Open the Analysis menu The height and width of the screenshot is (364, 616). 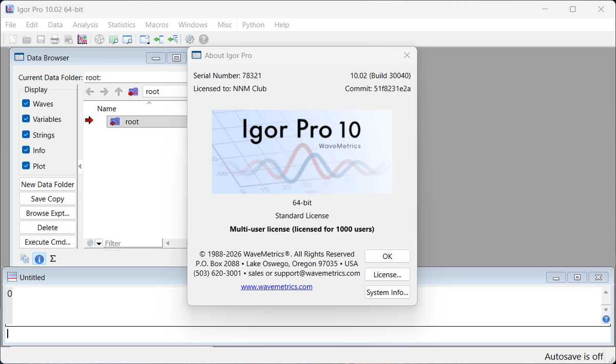pos(85,25)
